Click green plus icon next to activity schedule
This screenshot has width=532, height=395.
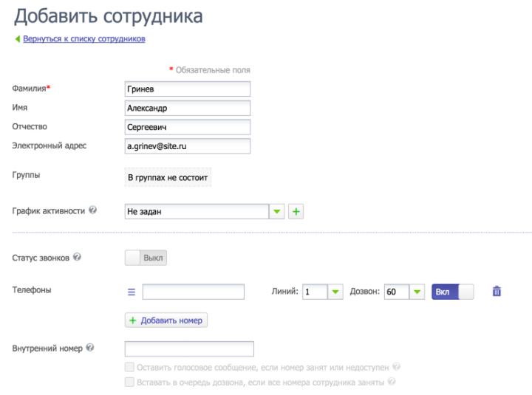tap(296, 212)
